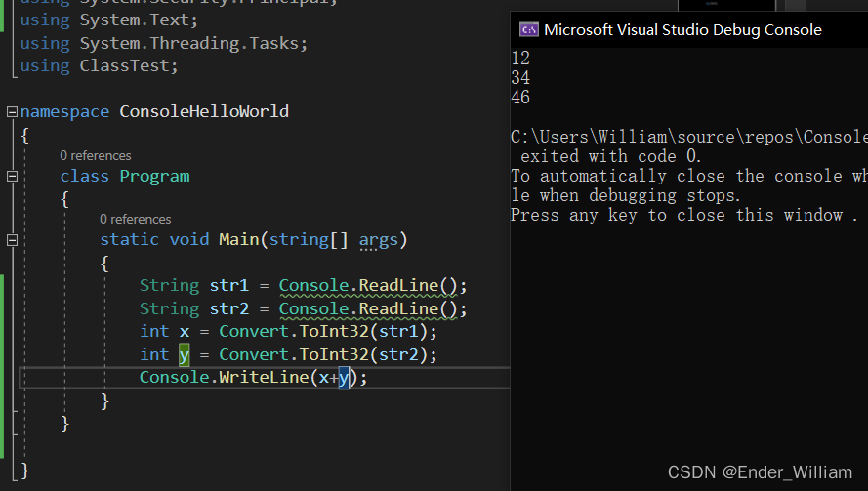This screenshot has width=868, height=491.
Task: Open "0 references" above static void Main
Action: 135,219
